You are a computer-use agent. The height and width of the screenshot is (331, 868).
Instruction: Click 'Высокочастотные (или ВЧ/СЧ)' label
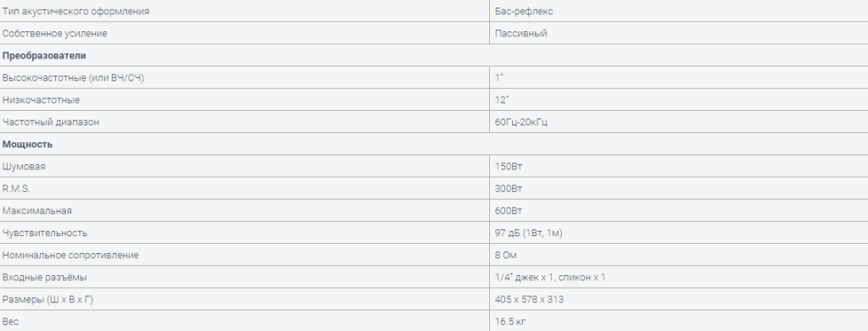tap(73, 78)
